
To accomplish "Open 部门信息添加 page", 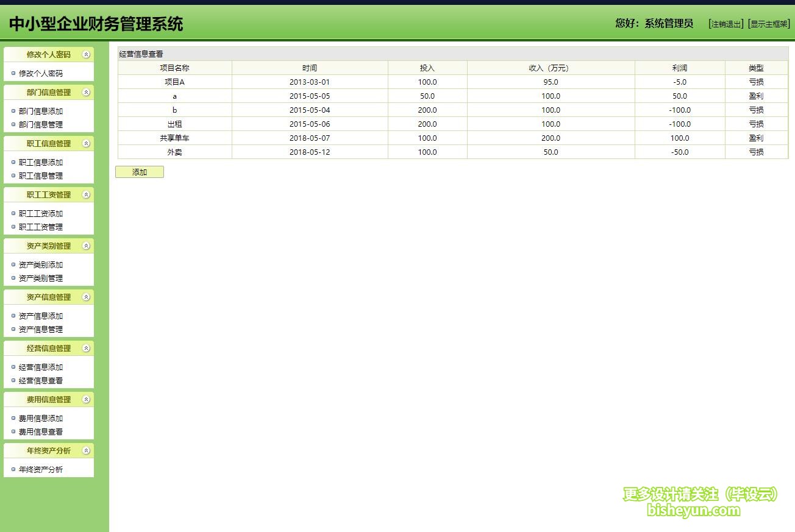I will click(41, 112).
